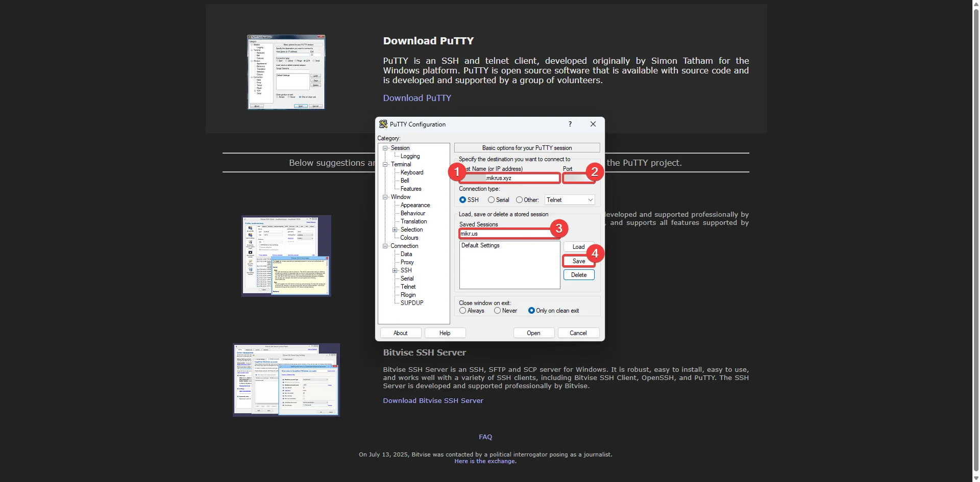The image size is (980, 482).
Task: Select Proxy category in the tree
Action: coord(407,262)
